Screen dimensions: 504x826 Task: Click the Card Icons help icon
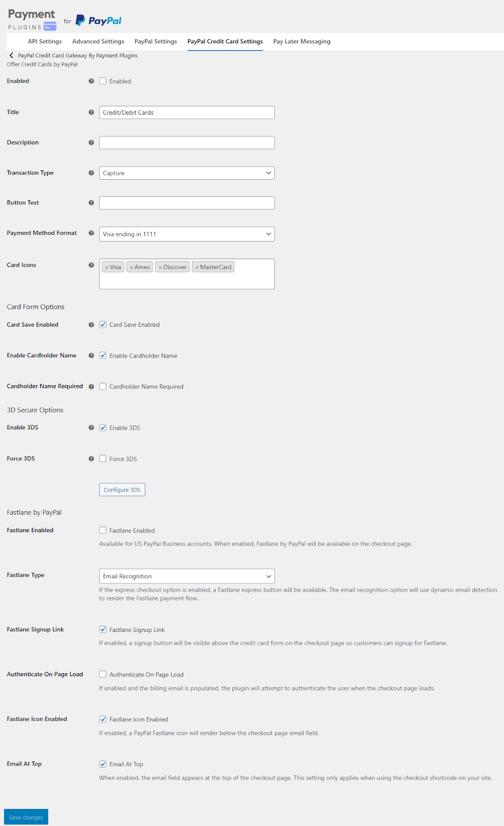tap(91, 265)
